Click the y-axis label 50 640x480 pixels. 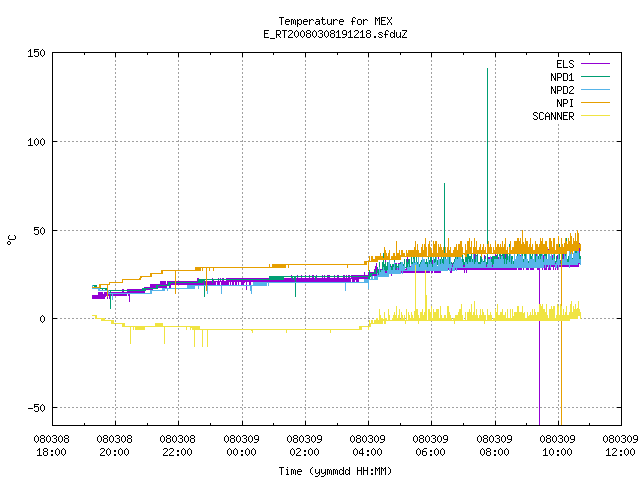40,231
